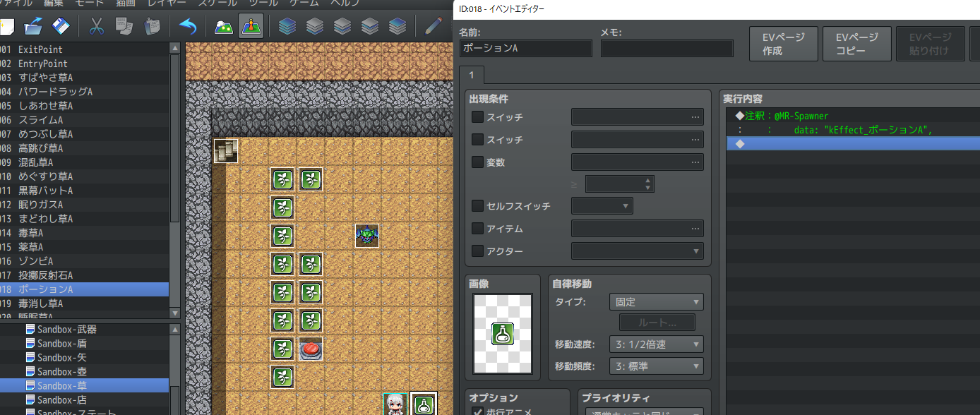This screenshot has height=415, width=980.
Task: Open the セルフスイッチ dropdown
Action: coord(602,206)
